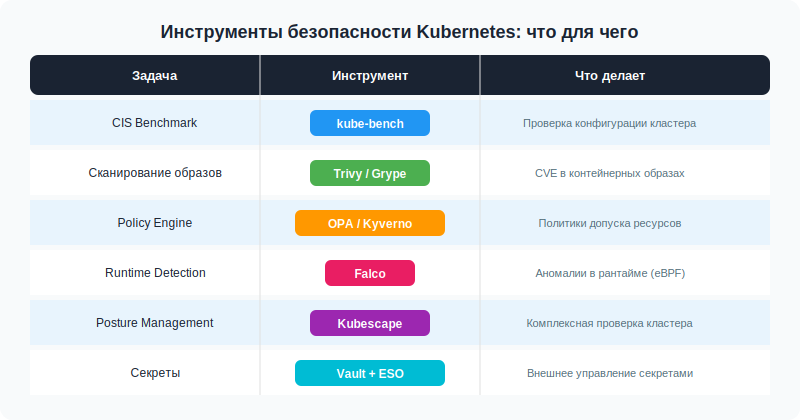Viewport: 800px width, 420px height.
Task: Click the Задача column header
Action: pyautogui.click(x=155, y=76)
